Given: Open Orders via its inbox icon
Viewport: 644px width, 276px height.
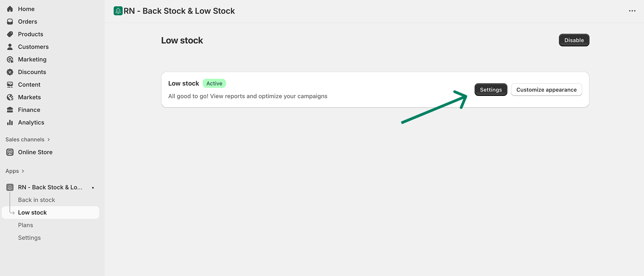Looking at the screenshot, I should pyautogui.click(x=10, y=22).
